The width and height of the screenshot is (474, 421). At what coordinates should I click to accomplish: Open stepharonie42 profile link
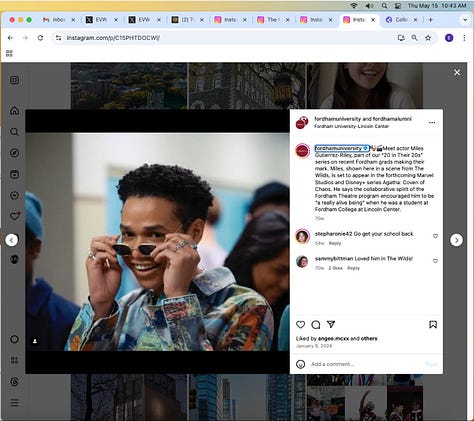[333, 234]
